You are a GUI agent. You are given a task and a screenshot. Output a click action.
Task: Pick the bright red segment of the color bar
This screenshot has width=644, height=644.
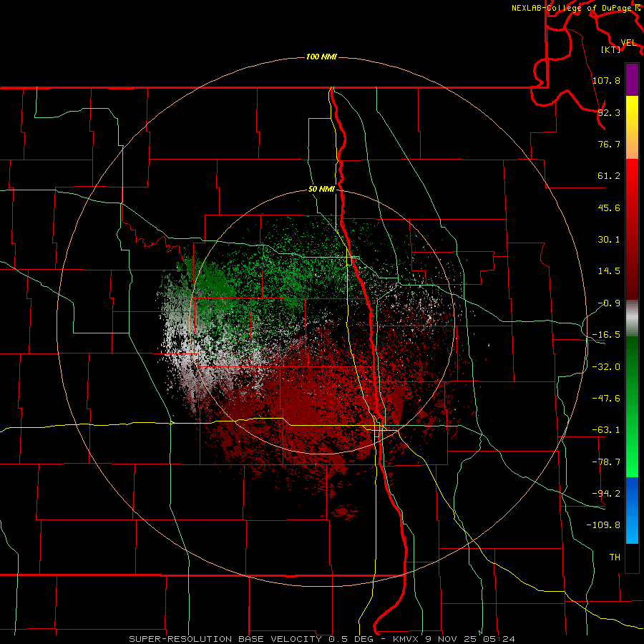click(632, 229)
